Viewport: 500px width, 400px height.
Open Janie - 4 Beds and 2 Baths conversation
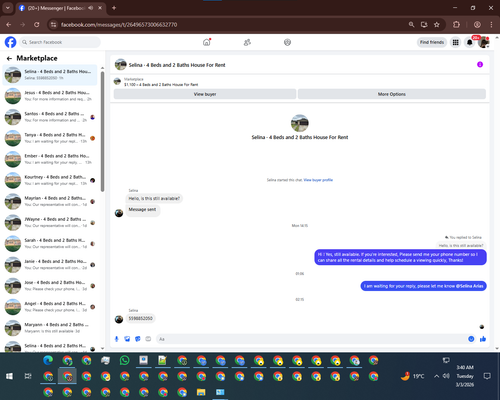point(50,265)
